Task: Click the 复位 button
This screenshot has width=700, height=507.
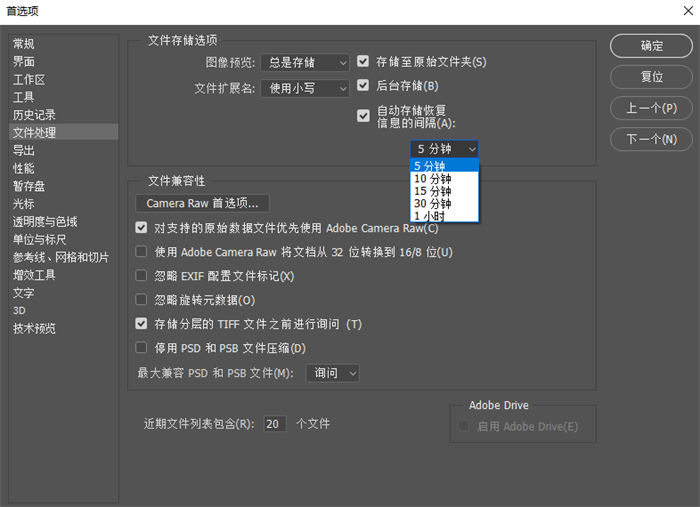Action: (x=651, y=77)
